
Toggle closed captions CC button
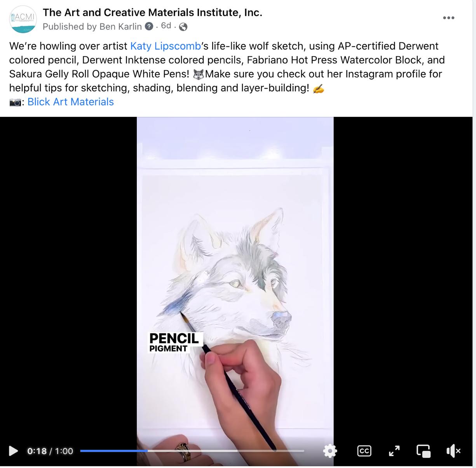pos(364,451)
